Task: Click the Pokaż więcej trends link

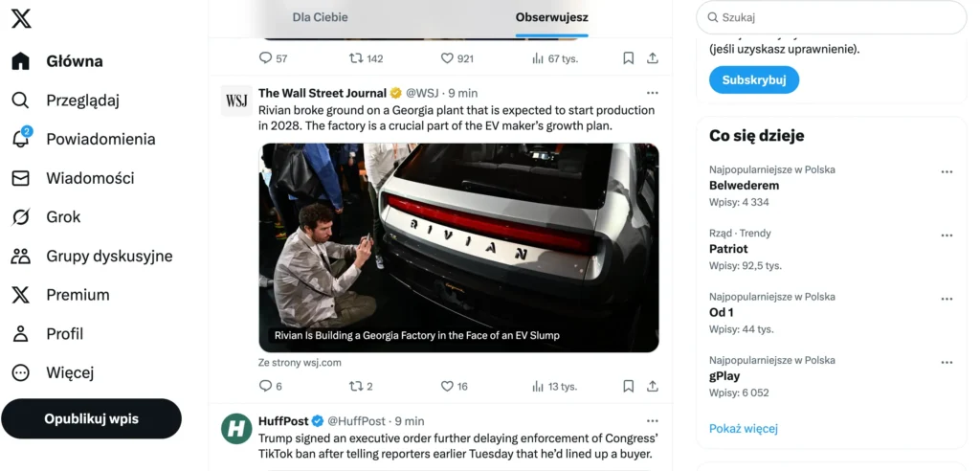Action: point(744,429)
